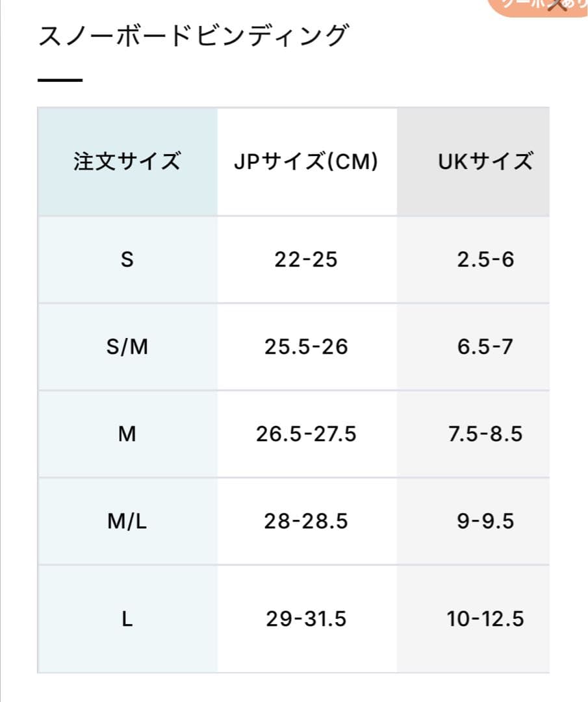The image size is (588, 702).
Task: Pick the L order size cell
Action: (127, 619)
